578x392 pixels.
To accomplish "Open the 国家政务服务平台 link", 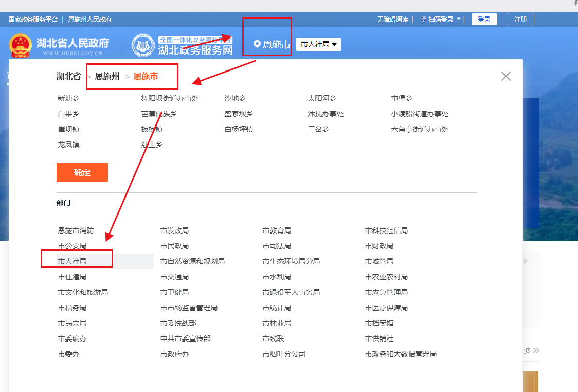I will click(33, 20).
